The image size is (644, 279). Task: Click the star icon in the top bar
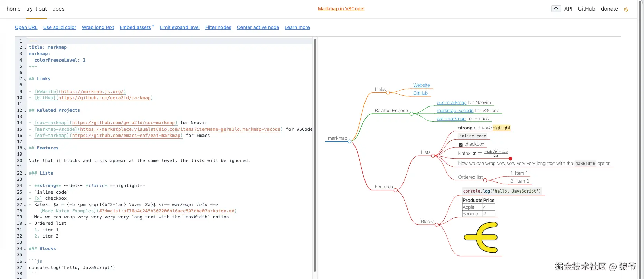click(556, 9)
